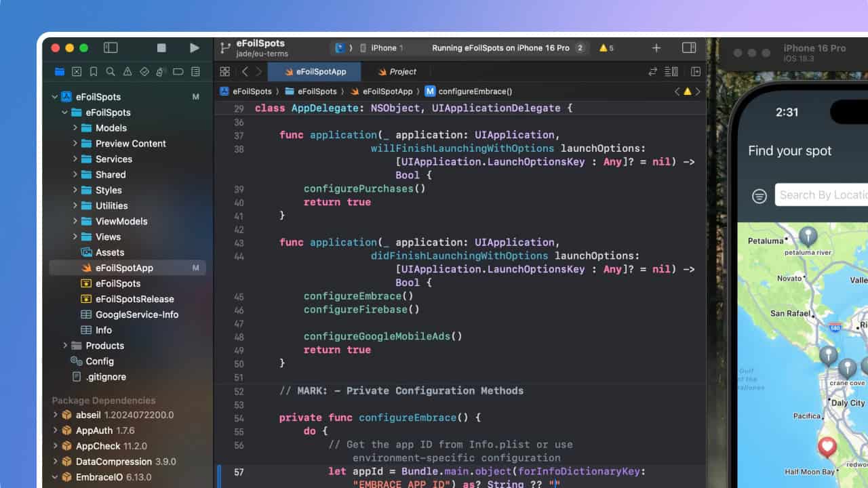Open the Issue navigator warning icon
The width and height of the screenshot is (868, 488).
coord(127,72)
